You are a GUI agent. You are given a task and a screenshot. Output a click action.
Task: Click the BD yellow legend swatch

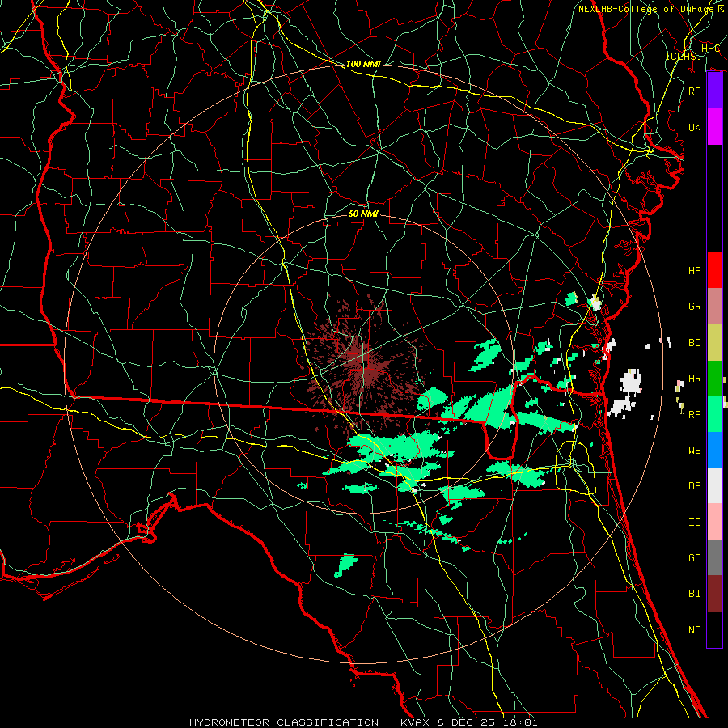coord(714,343)
